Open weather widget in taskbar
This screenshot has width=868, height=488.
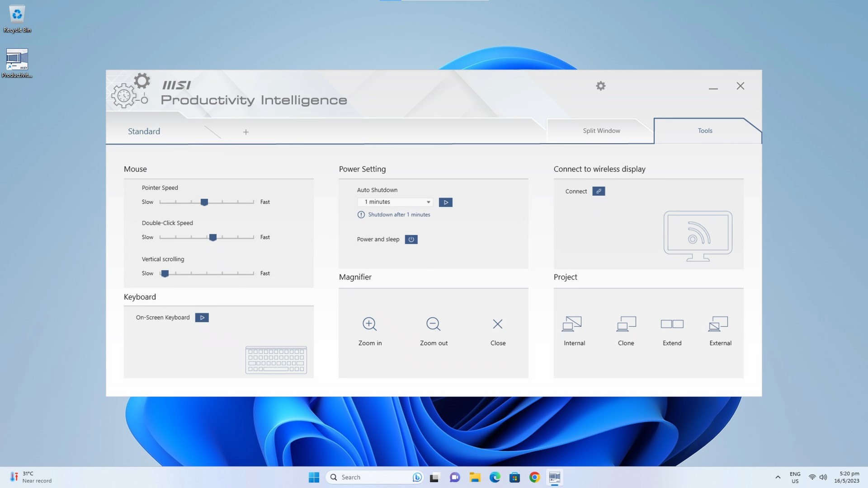point(30,477)
